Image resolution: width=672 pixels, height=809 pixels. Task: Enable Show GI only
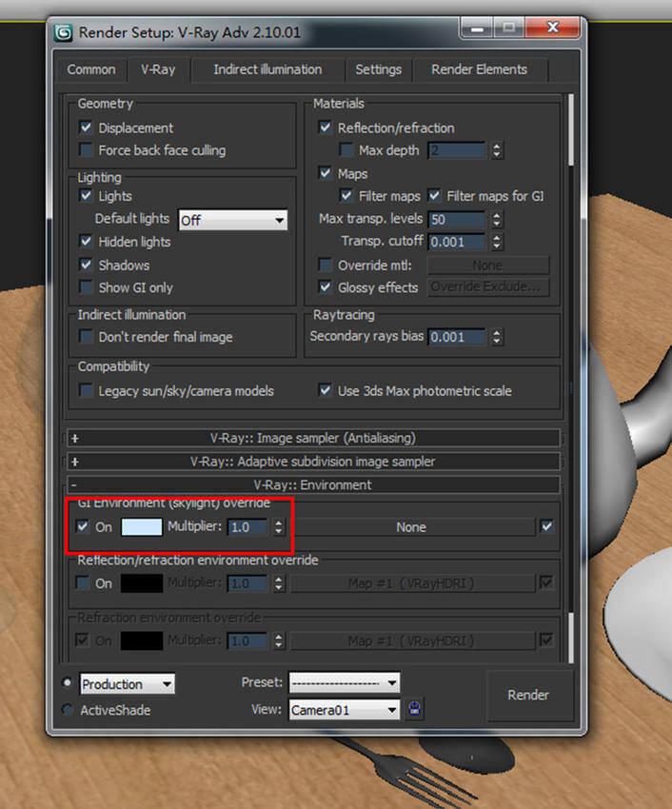pos(86,286)
